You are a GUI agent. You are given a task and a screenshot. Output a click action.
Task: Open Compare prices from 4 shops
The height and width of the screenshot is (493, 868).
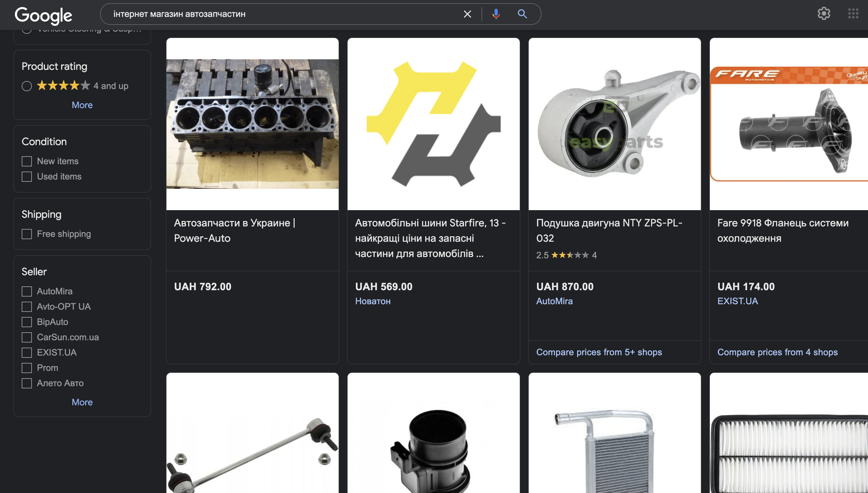[777, 352]
